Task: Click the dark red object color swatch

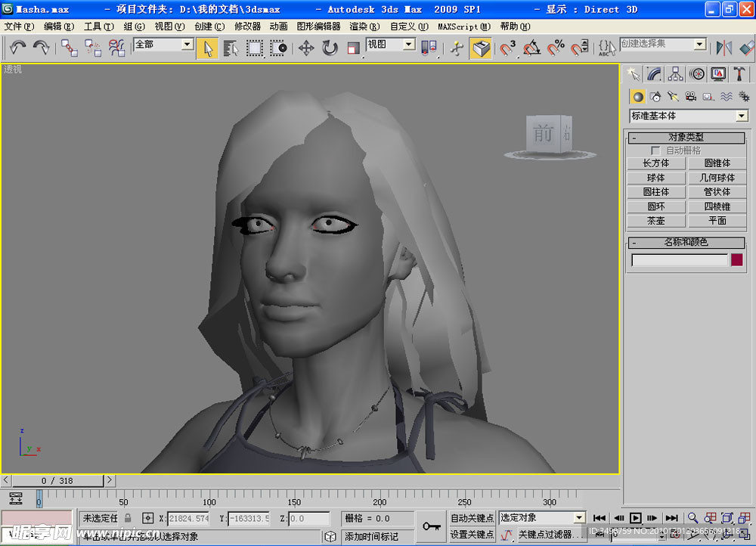Action: [736, 260]
